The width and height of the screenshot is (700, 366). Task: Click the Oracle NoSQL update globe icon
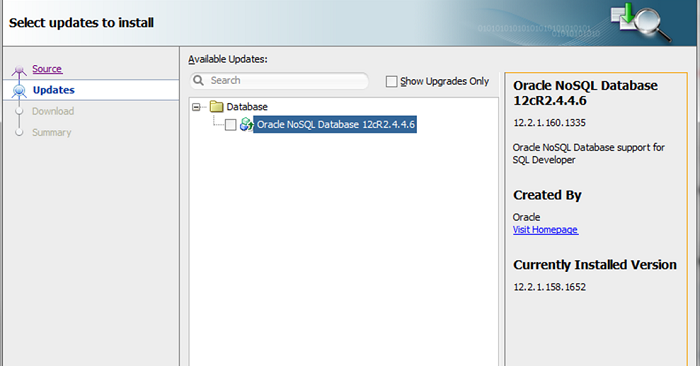pos(246,124)
